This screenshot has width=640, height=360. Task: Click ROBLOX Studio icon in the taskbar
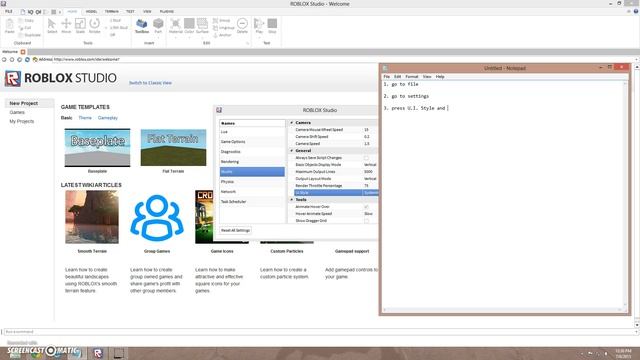pyautogui.click(x=98, y=353)
